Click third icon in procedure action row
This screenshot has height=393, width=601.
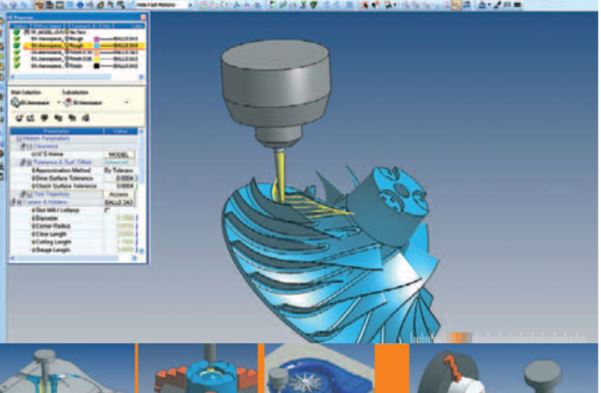[44, 118]
